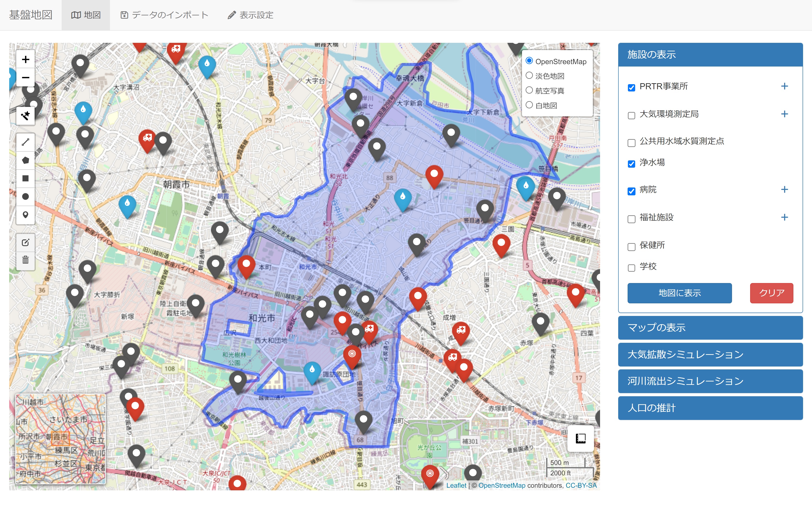
Task: Select the draw polyline tool
Action: pyautogui.click(x=26, y=142)
